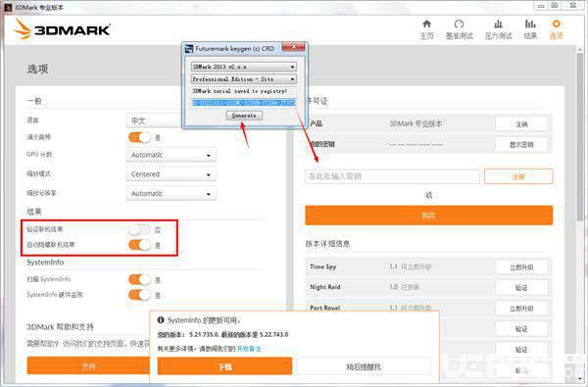Open the Stress Test bar chart tab
Screen dimensions: 588x387
tap(498, 24)
